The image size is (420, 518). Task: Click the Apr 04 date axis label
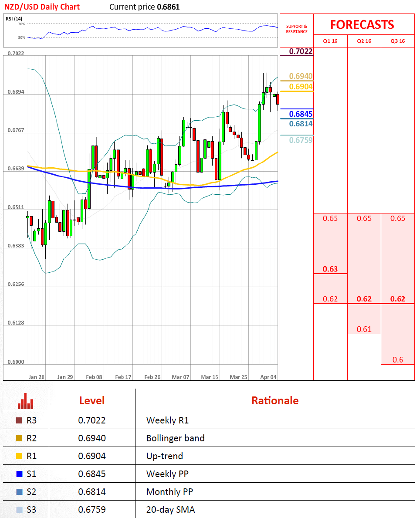268,377
